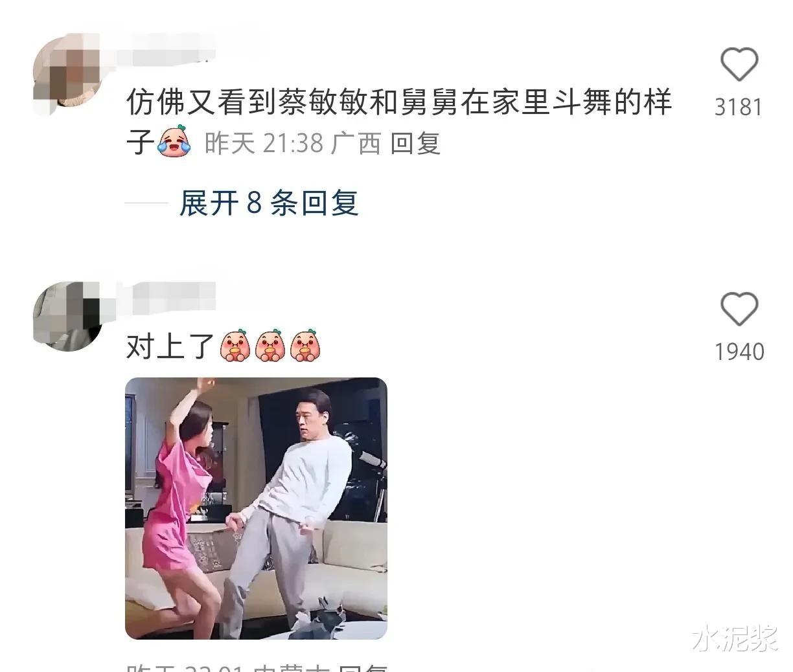Like the comment with 3181 likes
The image size is (793, 672).
click(x=739, y=65)
